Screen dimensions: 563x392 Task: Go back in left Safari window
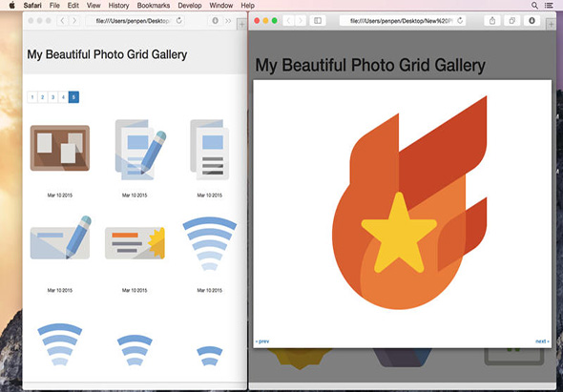(62, 21)
